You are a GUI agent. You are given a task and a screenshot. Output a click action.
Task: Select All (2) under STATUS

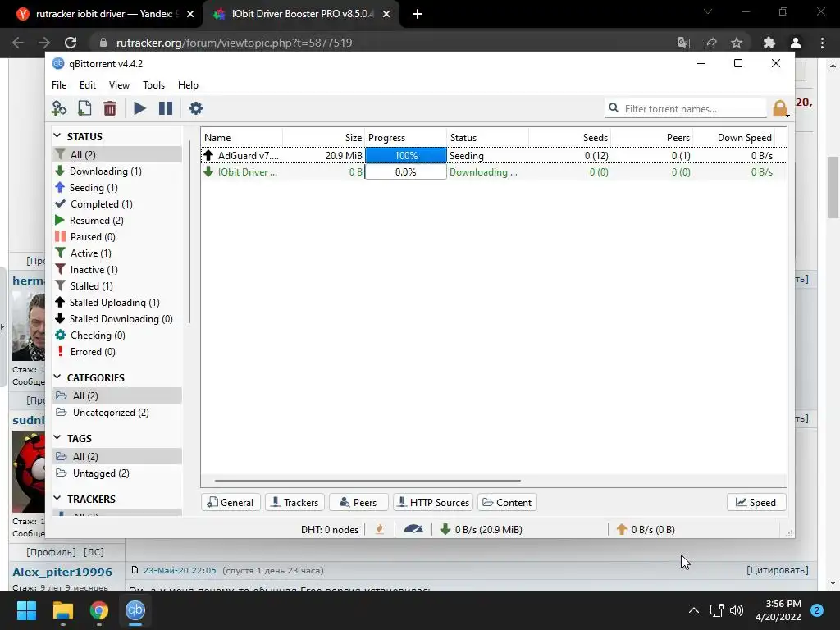tap(117, 155)
